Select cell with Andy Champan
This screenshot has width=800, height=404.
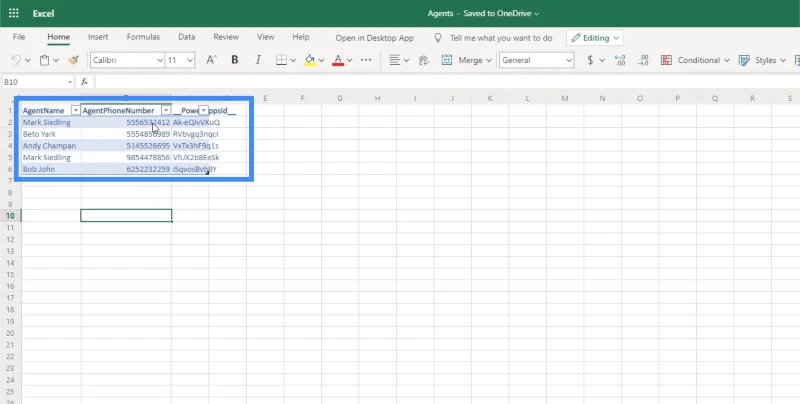[x=51, y=146]
